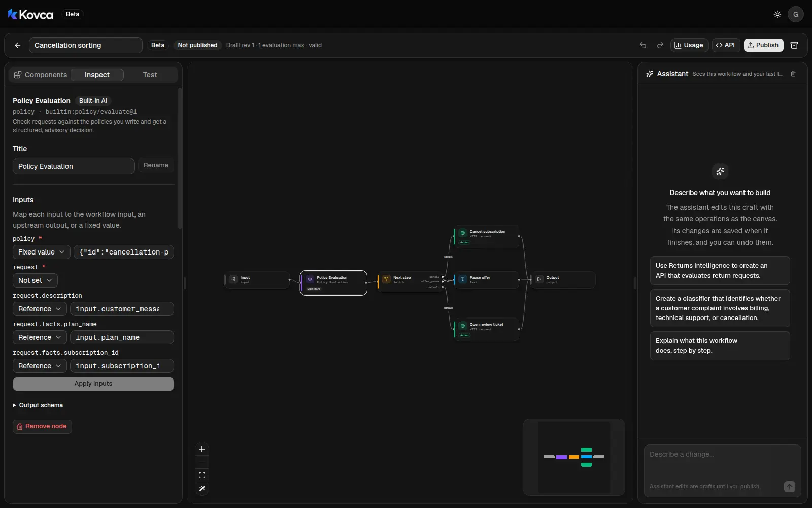Select the Output node
Viewport: 812px width, 508px height.
click(x=563, y=280)
